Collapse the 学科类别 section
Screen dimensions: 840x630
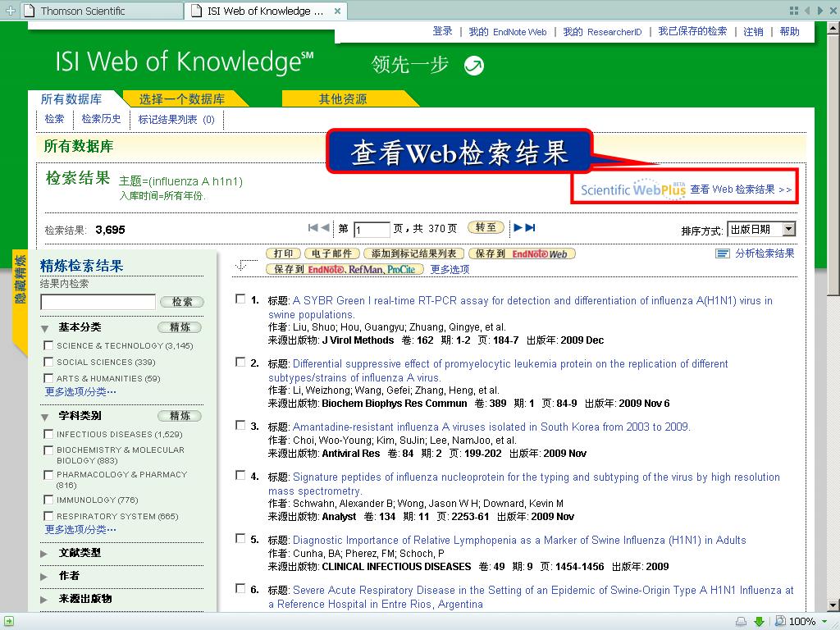point(44,416)
